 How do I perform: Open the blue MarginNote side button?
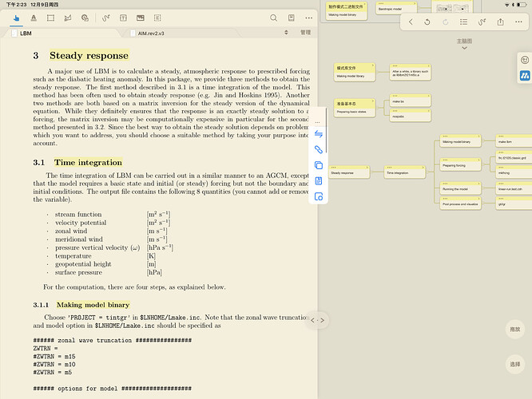coord(525,76)
